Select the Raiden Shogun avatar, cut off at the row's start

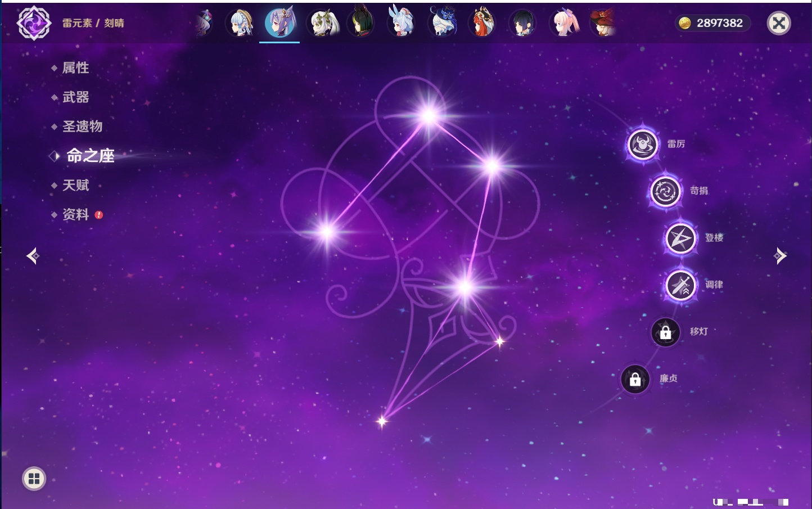tap(204, 24)
